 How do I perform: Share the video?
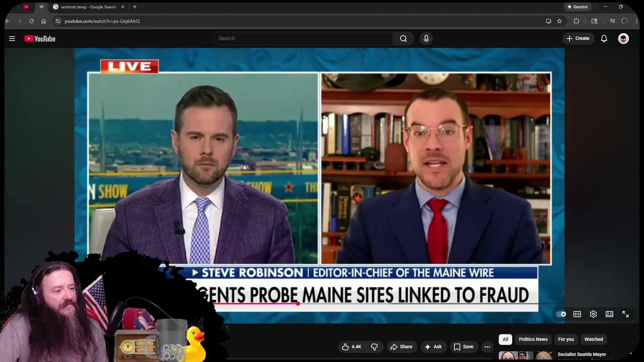click(x=401, y=347)
